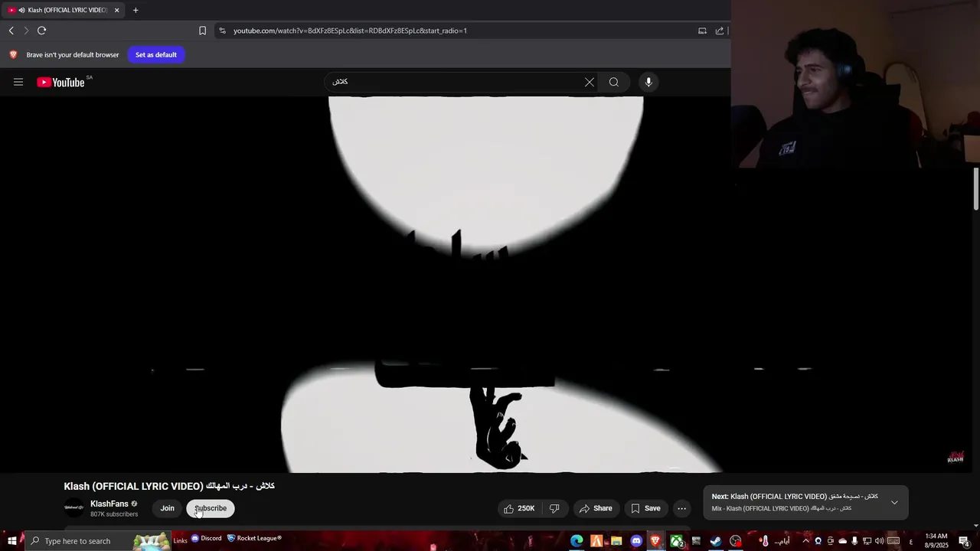Viewport: 980px width, 551px height.
Task: Open File Explorer from taskbar
Action: click(x=616, y=541)
